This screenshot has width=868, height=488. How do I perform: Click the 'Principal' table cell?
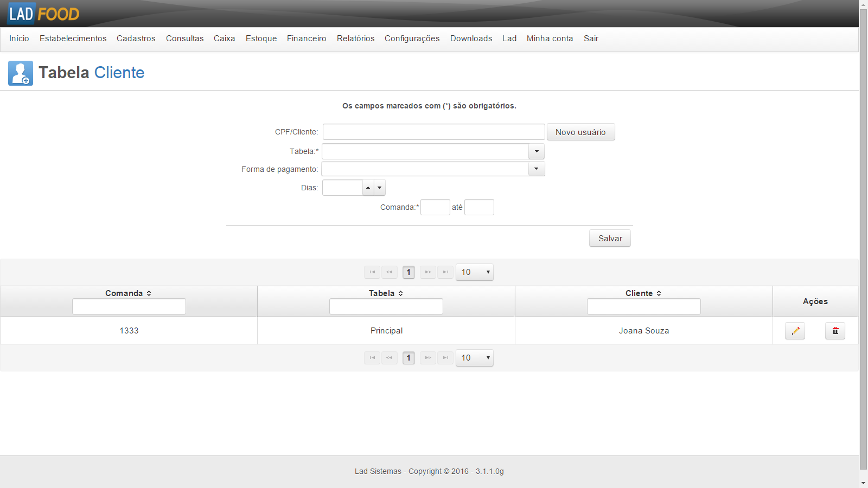tap(386, 331)
